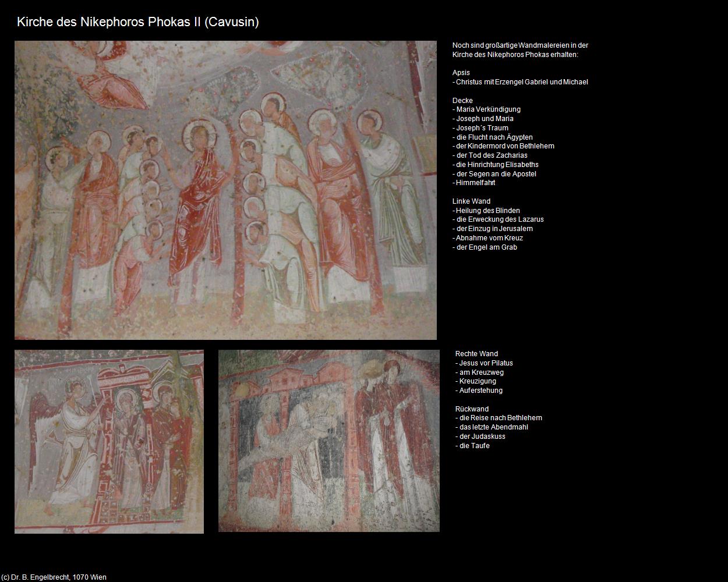Click 'der Segen an die Apostel' entry
Screen dimensions: 728x582
tap(494, 174)
